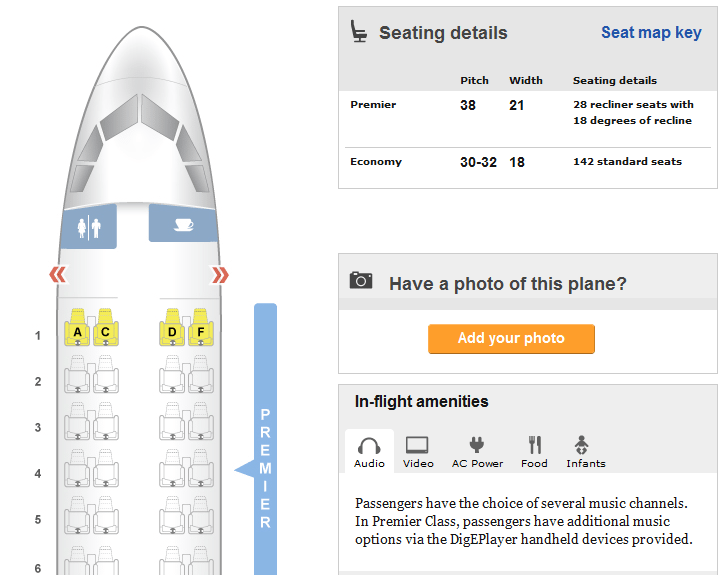
Task: Open the Seat map key link
Action: 651,33
